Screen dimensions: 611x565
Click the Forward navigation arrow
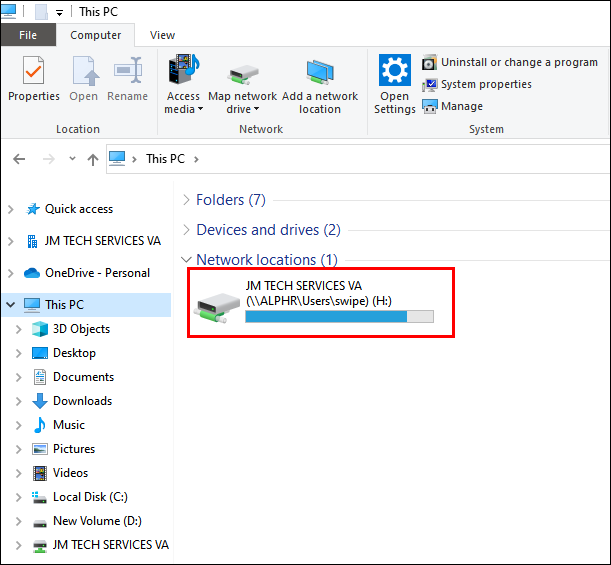click(x=49, y=159)
